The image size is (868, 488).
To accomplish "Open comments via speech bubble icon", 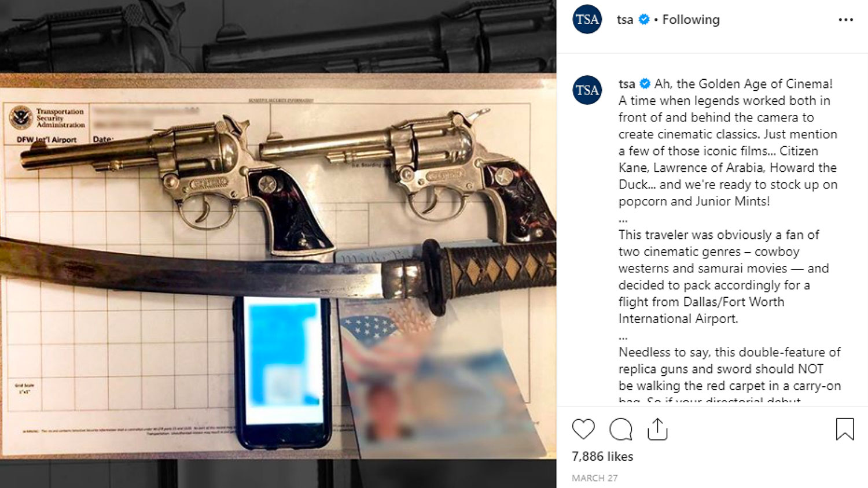I will 621,430.
